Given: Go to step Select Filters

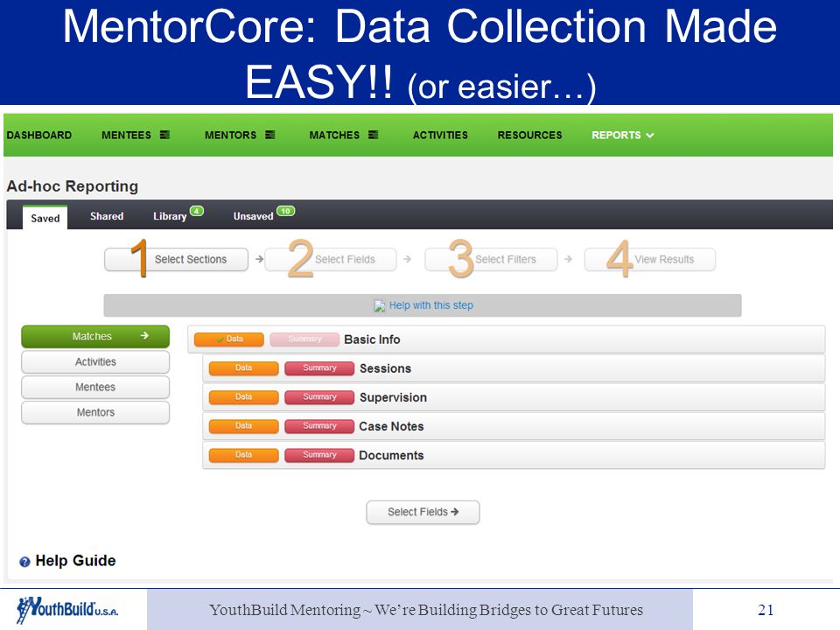Looking at the screenshot, I should pyautogui.click(x=491, y=259).
